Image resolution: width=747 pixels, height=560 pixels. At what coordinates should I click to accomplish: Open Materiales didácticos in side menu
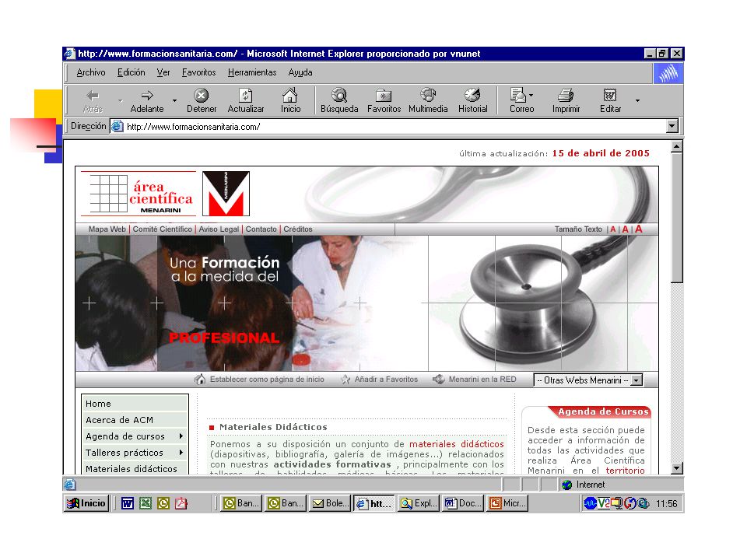(135, 468)
